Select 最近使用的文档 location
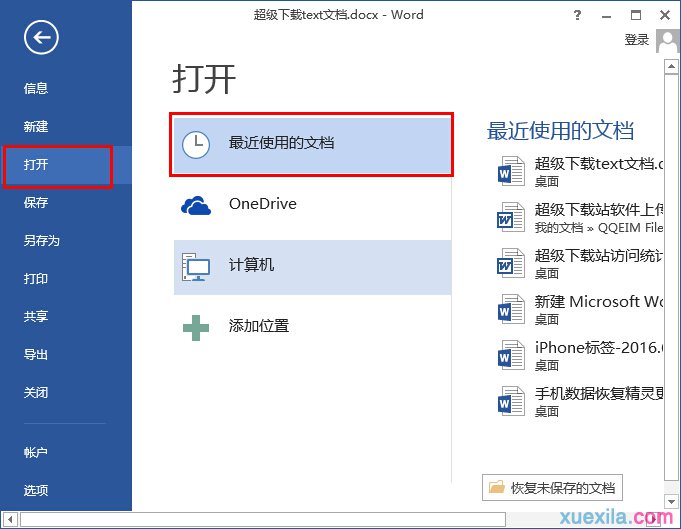Viewport: 681px width, 529px height. (312, 145)
